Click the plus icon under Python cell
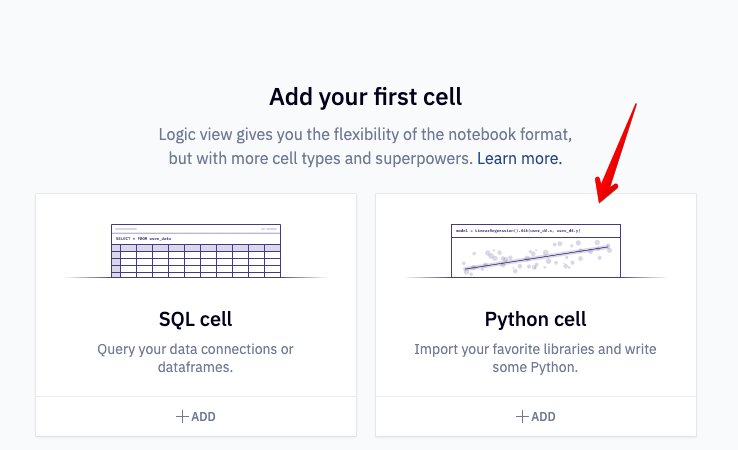Screen dimensions: 738x450 pos(522,417)
